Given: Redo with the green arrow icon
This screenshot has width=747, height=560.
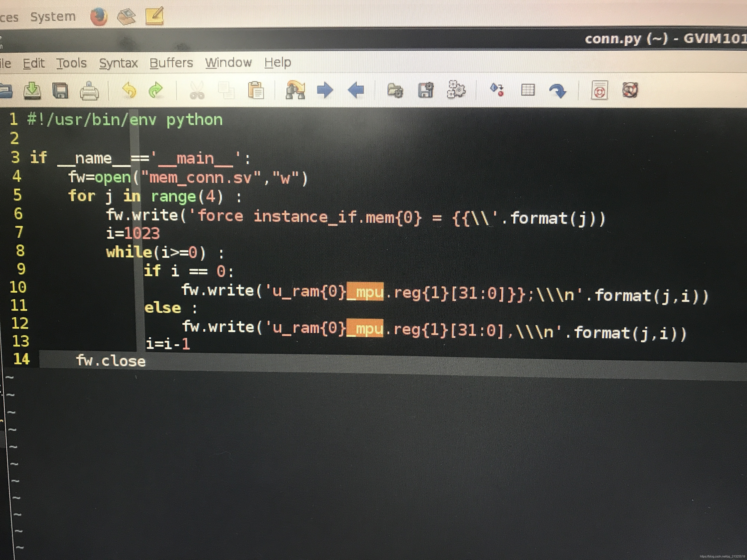Looking at the screenshot, I should pyautogui.click(x=156, y=90).
